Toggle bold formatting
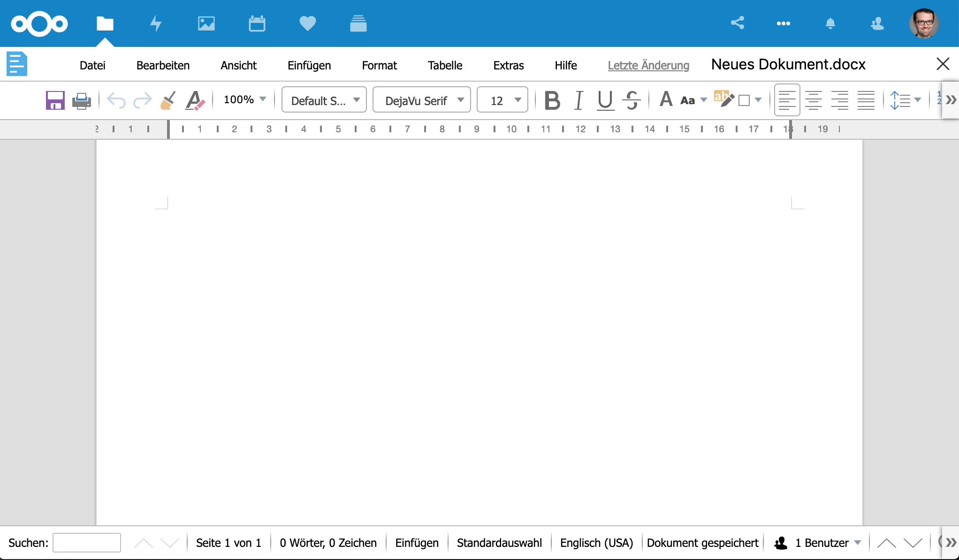 point(552,100)
